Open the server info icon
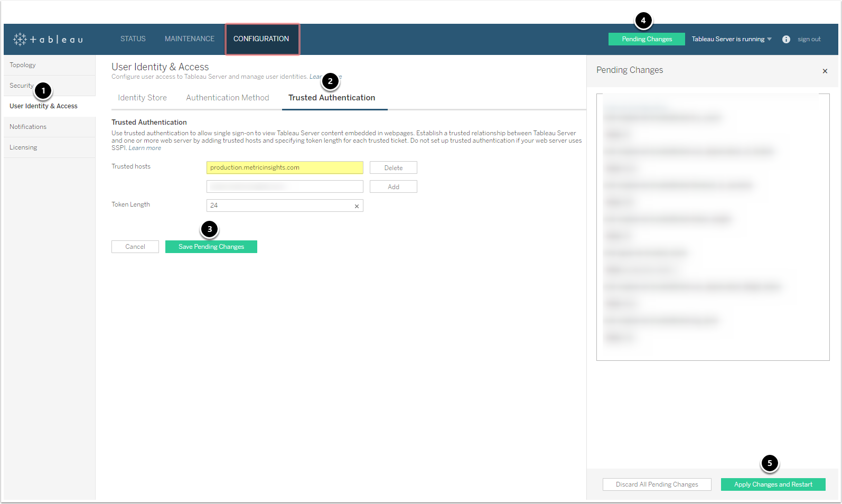 [786, 39]
